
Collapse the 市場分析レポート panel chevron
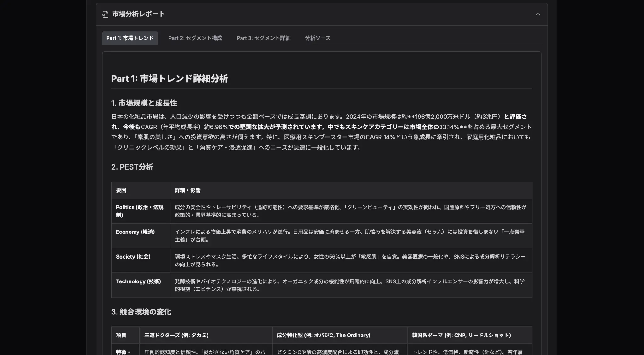538,14
